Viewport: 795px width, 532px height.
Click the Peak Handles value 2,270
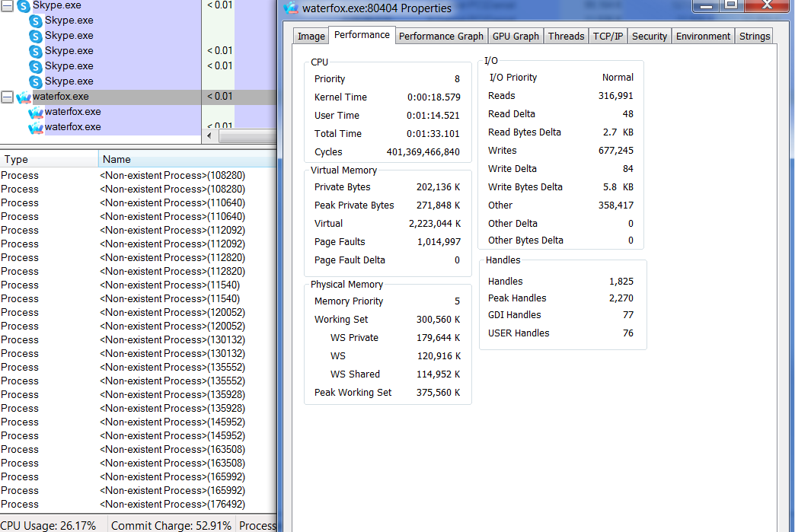pyautogui.click(x=621, y=298)
